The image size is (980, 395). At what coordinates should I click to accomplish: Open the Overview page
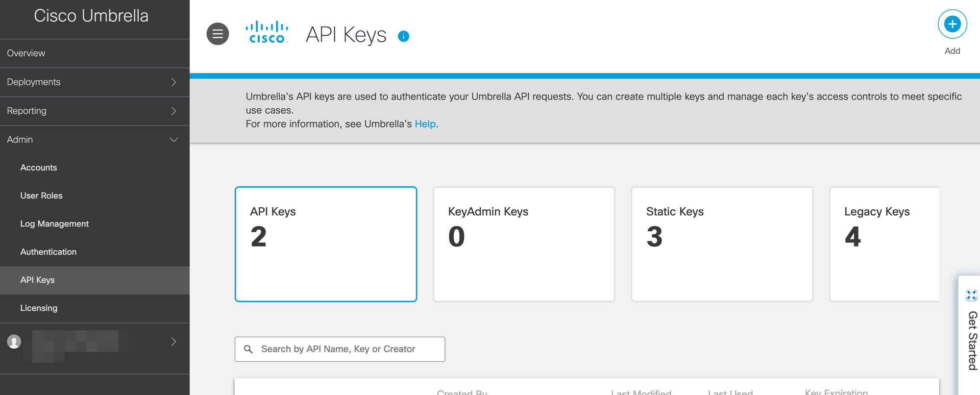coord(26,53)
